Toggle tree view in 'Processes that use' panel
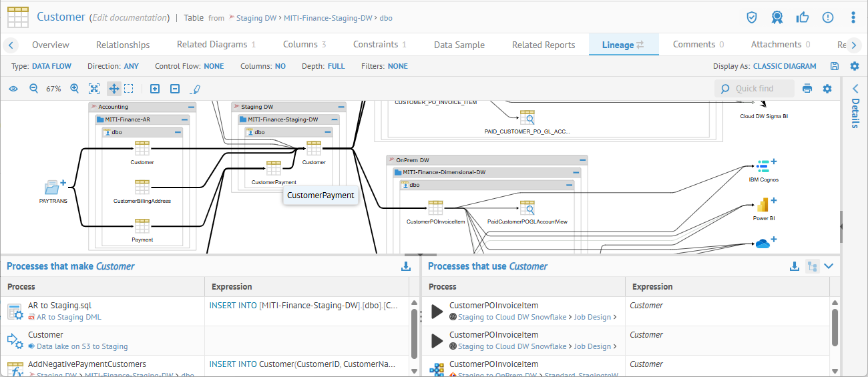 (812, 266)
